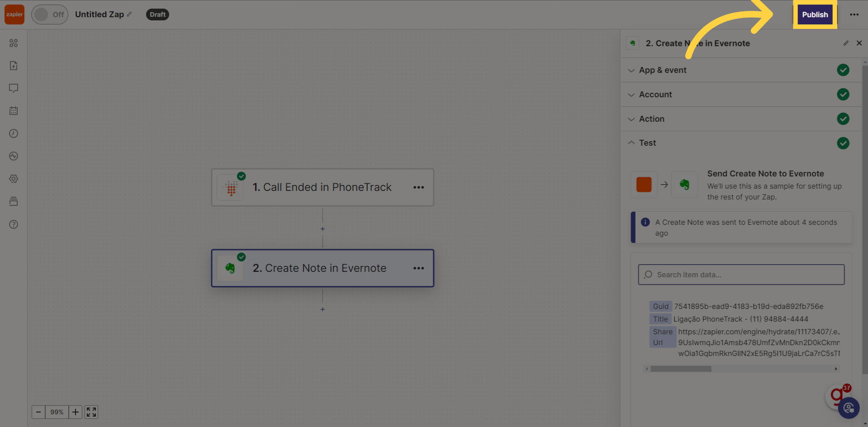Open the history clock sidebar icon
This screenshot has height=427, width=868.
[x=14, y=133]
